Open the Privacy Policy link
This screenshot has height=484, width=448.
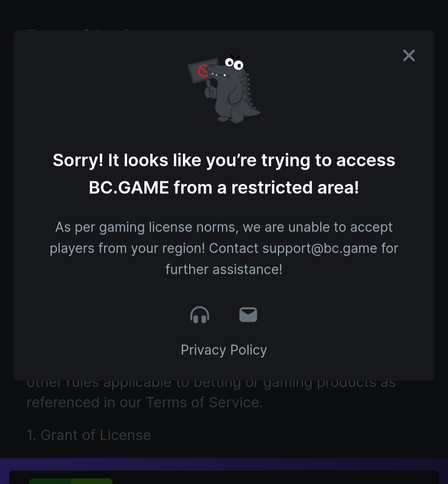coord(224,350)
